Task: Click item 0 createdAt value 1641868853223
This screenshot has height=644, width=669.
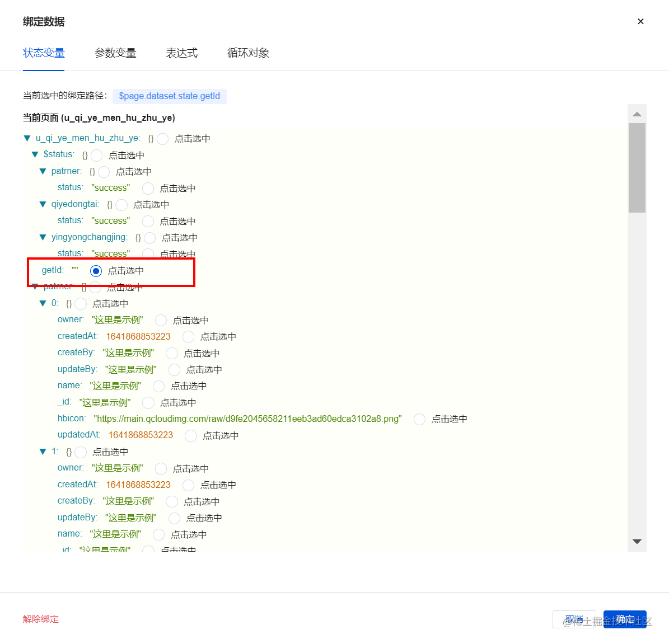Action: pos(138,336)
